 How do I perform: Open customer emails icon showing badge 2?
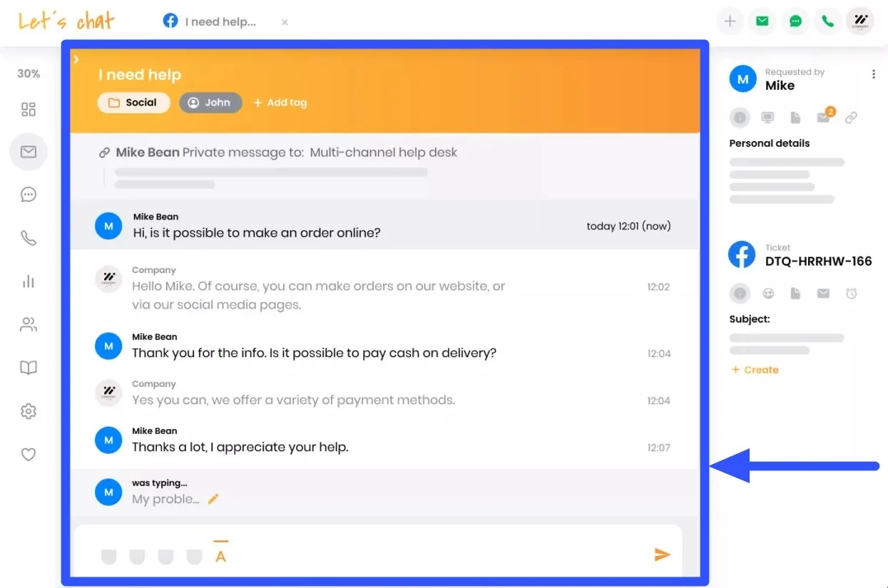[x=823, y=118]
